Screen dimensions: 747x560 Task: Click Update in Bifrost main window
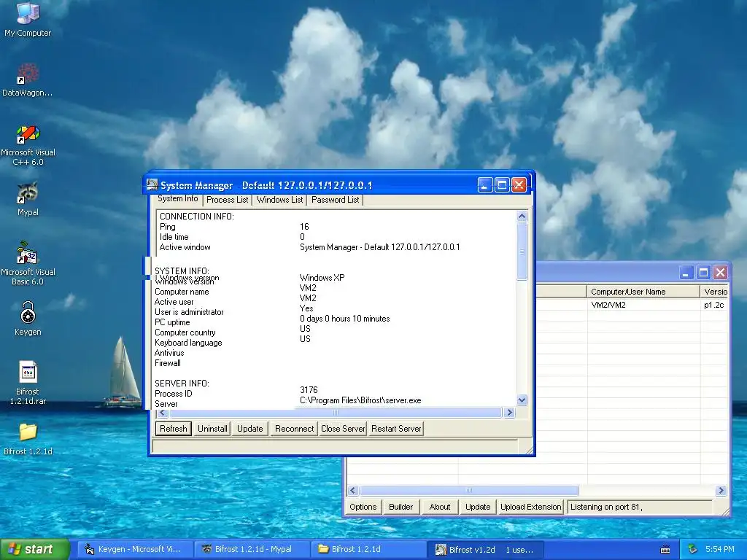point(478,507)
